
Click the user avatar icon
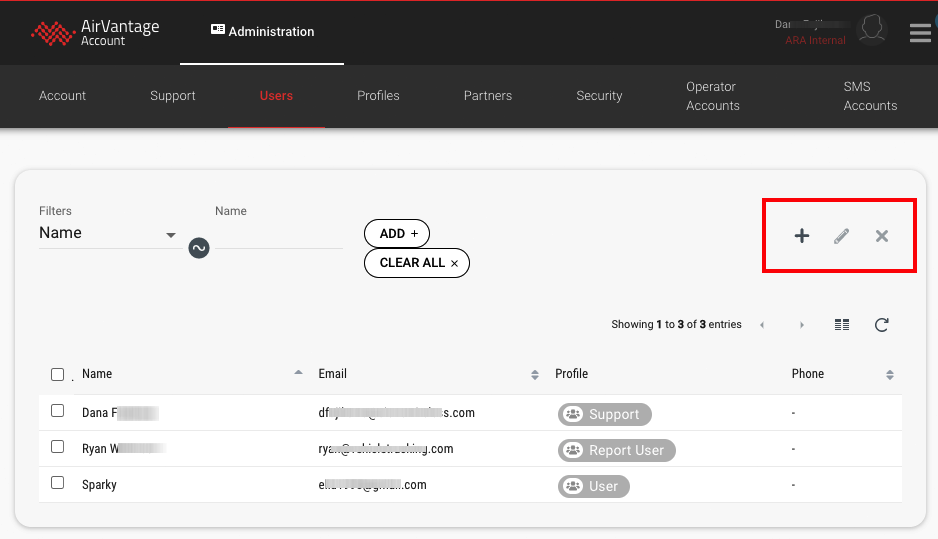[872, 29]
